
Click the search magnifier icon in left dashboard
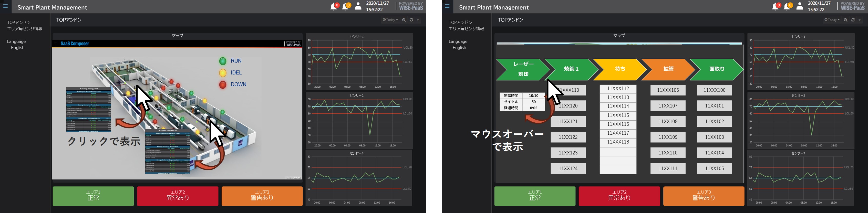click(x=404, y=20)
